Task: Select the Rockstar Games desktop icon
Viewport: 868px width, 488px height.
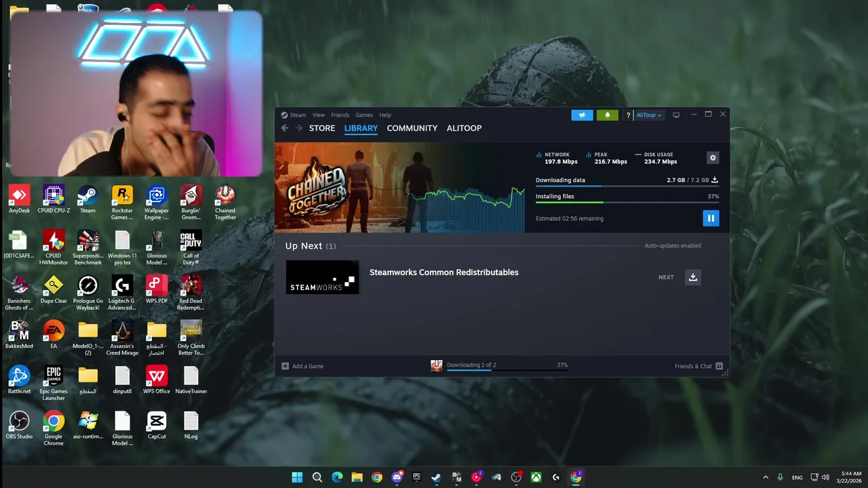Action: tap(122, 203)
